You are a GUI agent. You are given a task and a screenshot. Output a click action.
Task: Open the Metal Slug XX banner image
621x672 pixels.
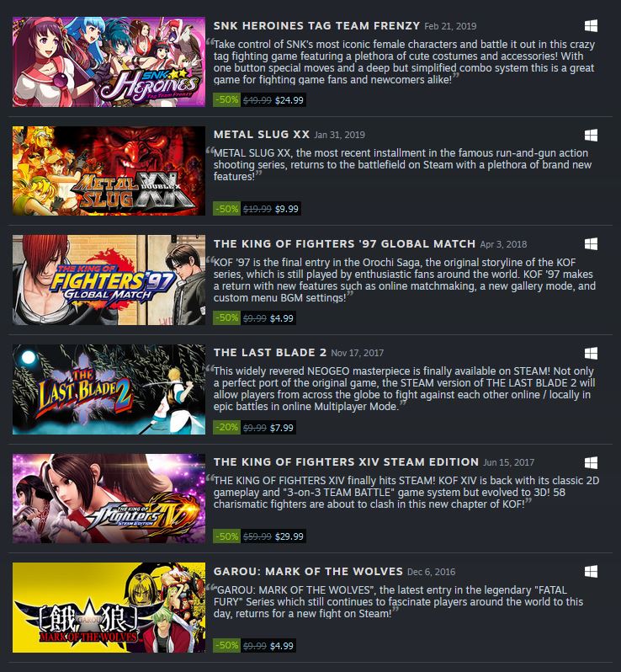[x=109, y=171]
